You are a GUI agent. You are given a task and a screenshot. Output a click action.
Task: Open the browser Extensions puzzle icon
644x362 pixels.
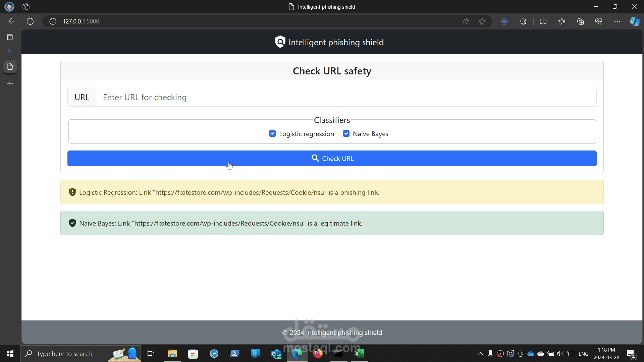tap(523, 21)
